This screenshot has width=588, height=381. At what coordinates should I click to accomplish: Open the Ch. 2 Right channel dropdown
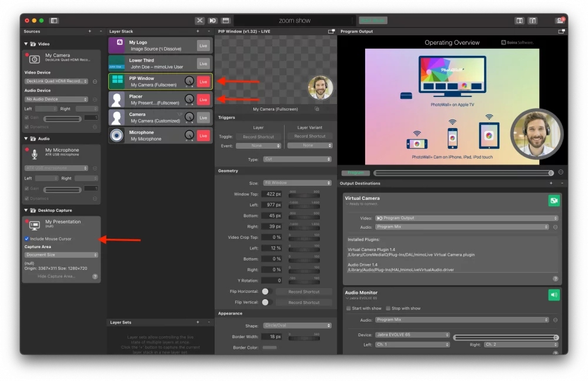(x=521, y=345)
